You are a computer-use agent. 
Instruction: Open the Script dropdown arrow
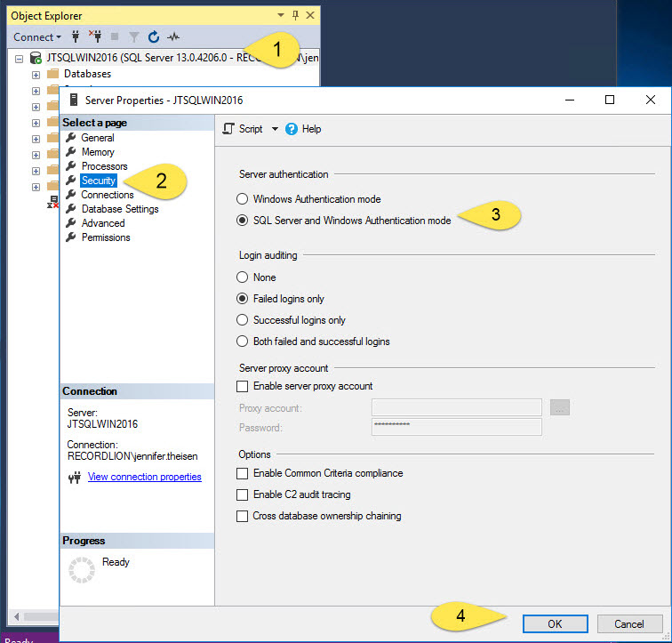pyautogui.click(x=275, y=129)
